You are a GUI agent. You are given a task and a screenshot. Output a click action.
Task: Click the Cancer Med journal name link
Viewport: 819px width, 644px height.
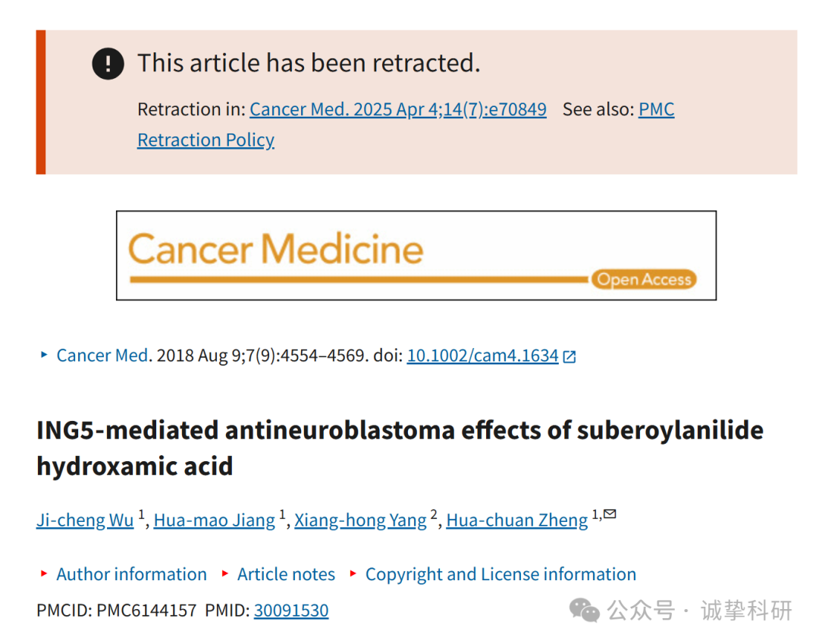(102, 356)
